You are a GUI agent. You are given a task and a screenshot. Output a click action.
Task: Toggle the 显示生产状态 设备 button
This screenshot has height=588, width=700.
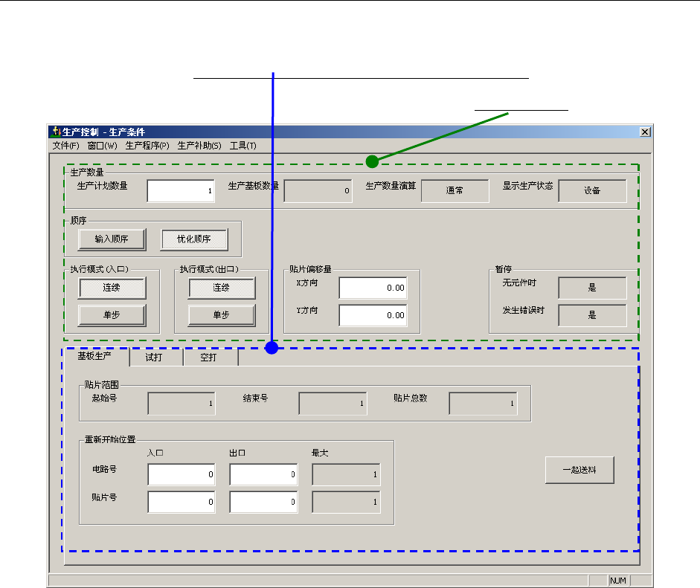[x=592, y=191]
